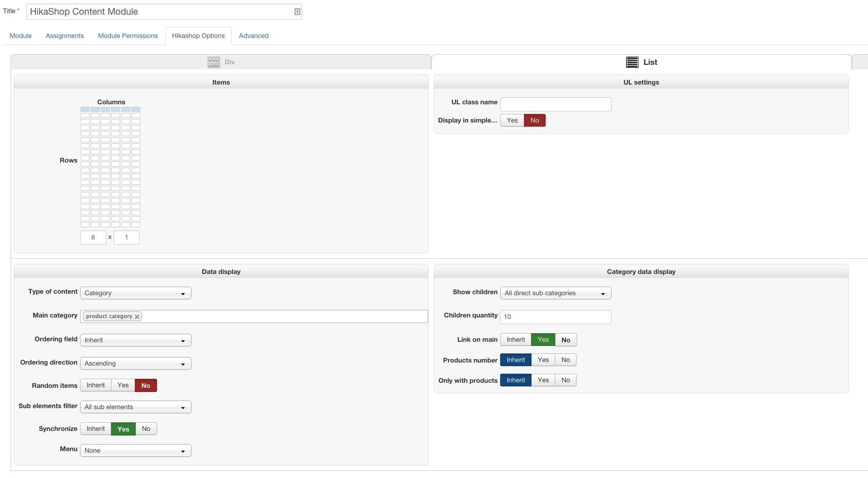The width and height of the screenshot is (868, 478).
Task: Open the Ordering field dropdown
Action: coord(135,340)
